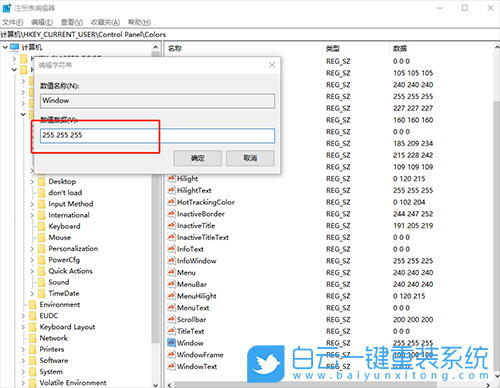
Task: Open the 查看(V) menu
Action: pos(72,22)
